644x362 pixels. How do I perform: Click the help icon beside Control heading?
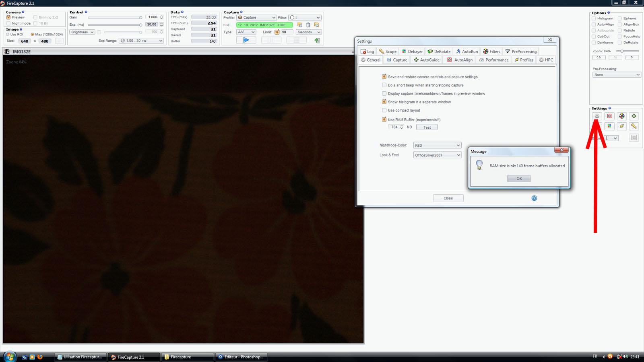[86, 12]
